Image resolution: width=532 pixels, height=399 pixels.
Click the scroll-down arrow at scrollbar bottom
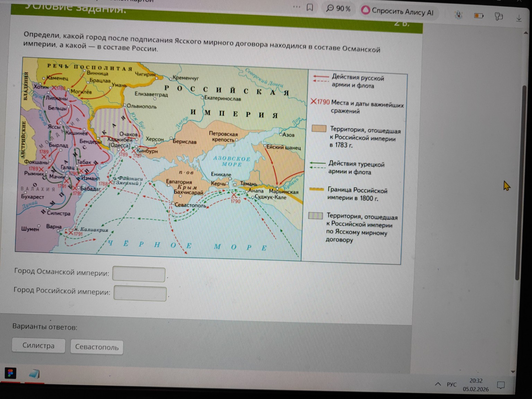click(x=513, y=372)
